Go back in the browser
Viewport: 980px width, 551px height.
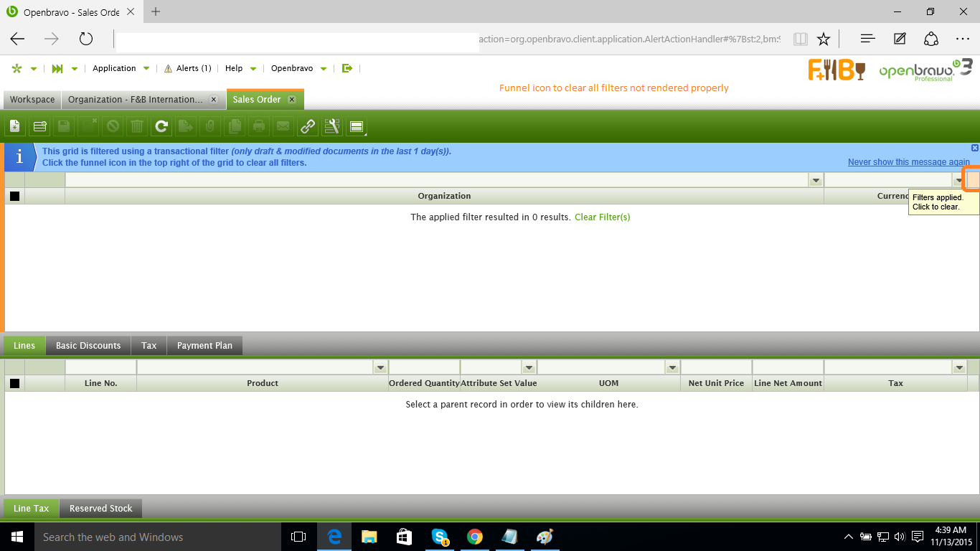click(x=17, y=39)
